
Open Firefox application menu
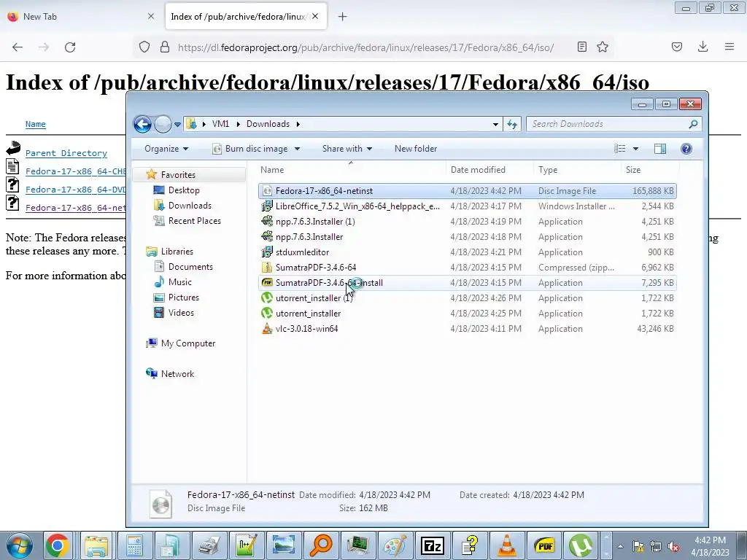(729, 47)
